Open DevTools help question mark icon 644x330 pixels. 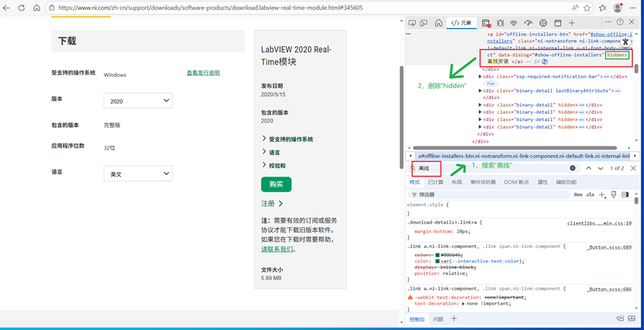tap(620, 22)
